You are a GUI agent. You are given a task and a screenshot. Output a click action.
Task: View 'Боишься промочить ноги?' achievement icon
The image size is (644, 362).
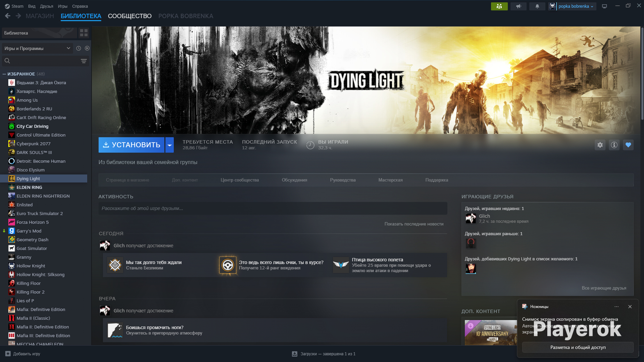115,330
